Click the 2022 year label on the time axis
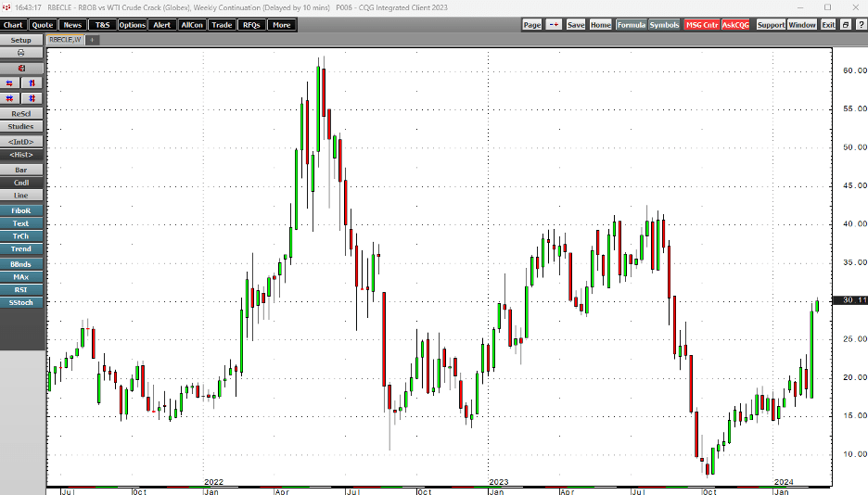Screen dimensions: 868x495 click(x=213, y=482)
